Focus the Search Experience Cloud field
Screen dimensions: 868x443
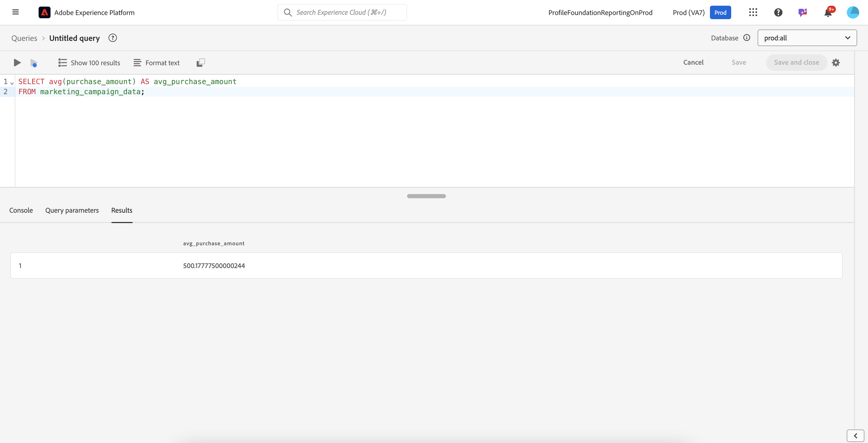(x=342, y=12)
